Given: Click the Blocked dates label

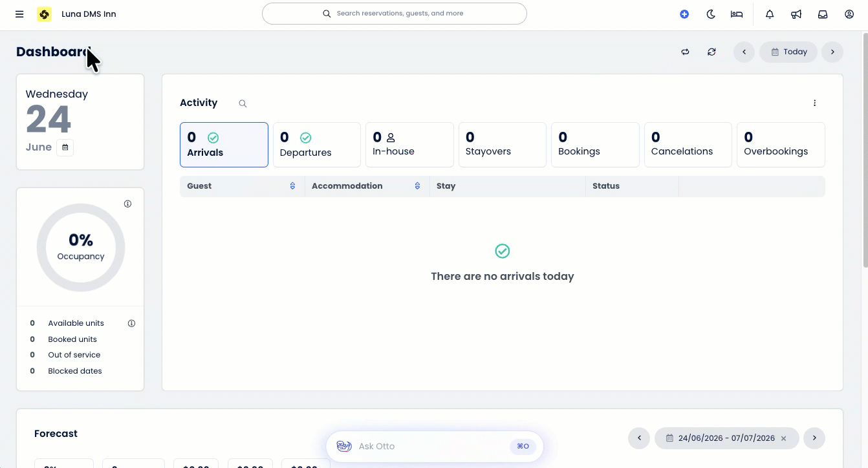Looking at the screenshot, I should [75, 371].
